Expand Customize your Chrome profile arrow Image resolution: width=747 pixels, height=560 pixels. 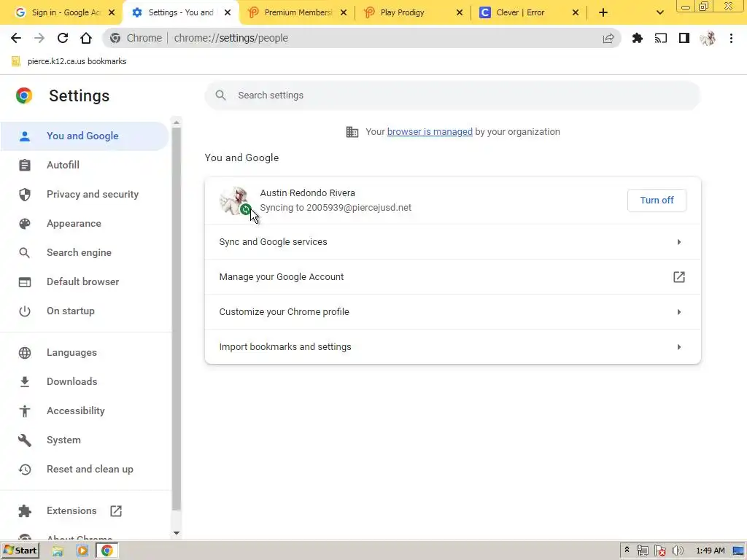click(679, 312)
